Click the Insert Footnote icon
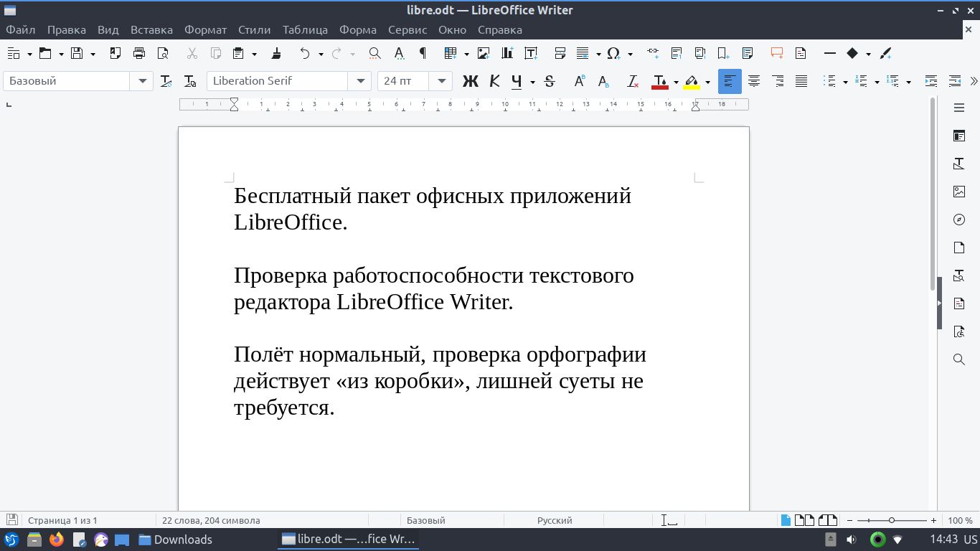Image resolution: width=980 pixels, height=551 pixels. [x=677, y=53]
